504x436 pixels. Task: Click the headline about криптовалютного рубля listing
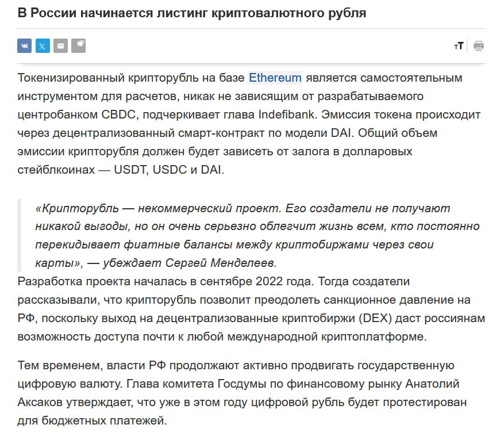192,13
